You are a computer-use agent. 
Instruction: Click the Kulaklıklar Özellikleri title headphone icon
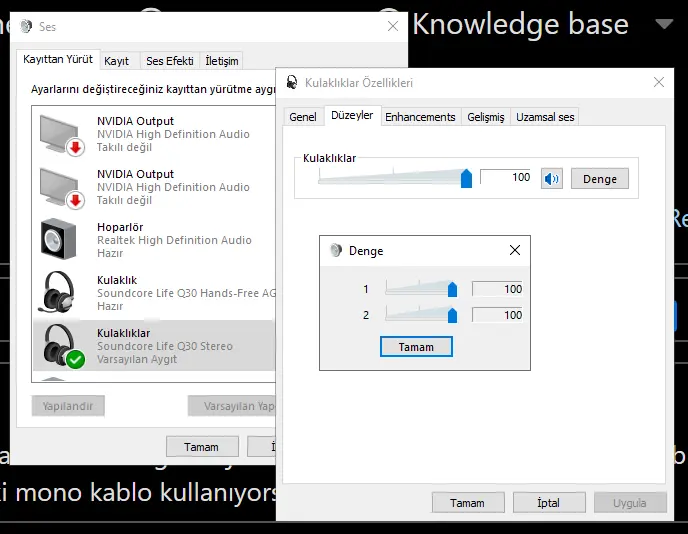coord(292,82)
